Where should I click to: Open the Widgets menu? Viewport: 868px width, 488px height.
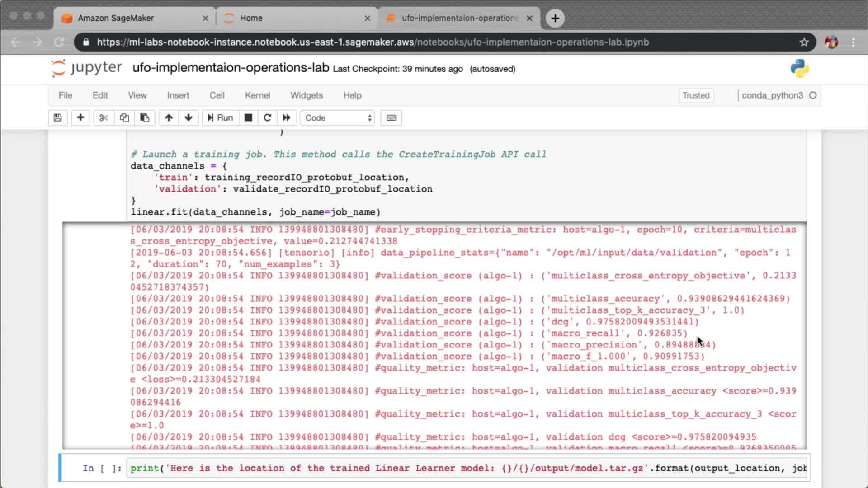pyautogui.click(x=307, y=95)
